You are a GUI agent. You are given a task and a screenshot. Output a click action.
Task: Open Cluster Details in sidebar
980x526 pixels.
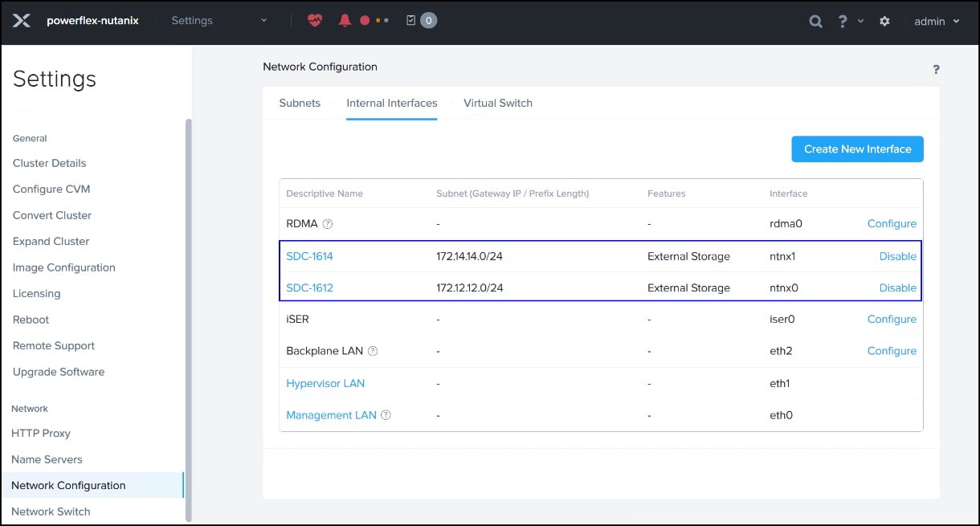[x=49, y=163]
